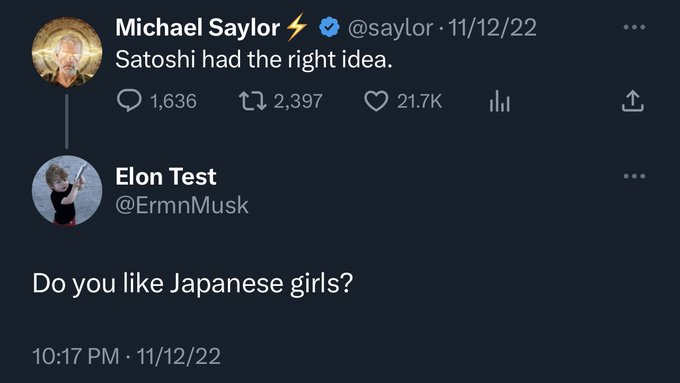
Task: Open more options on Michael Saylor's tweet
Action: [634, 27]
